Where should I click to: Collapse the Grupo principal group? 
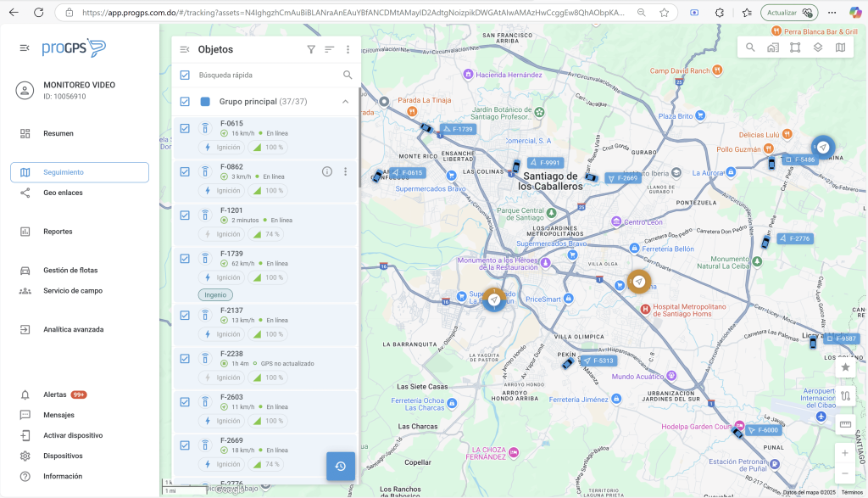click(x=346, y=101)
